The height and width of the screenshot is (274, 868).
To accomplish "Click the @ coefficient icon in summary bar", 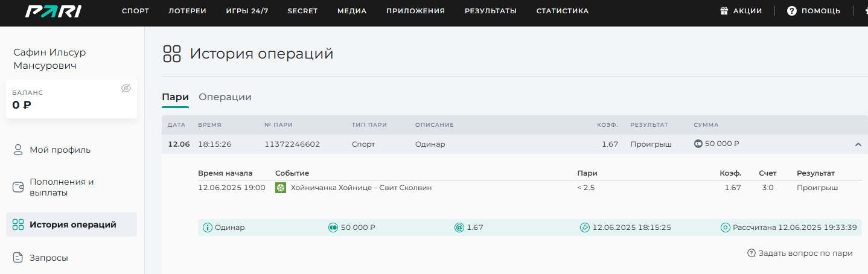I will (x=459, y=228).
